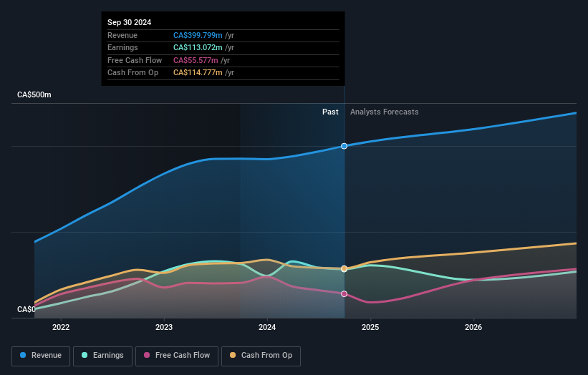Select the Cash From Op data point marker
This screenshot has height=375, width=588.
(x=344, y=268)
